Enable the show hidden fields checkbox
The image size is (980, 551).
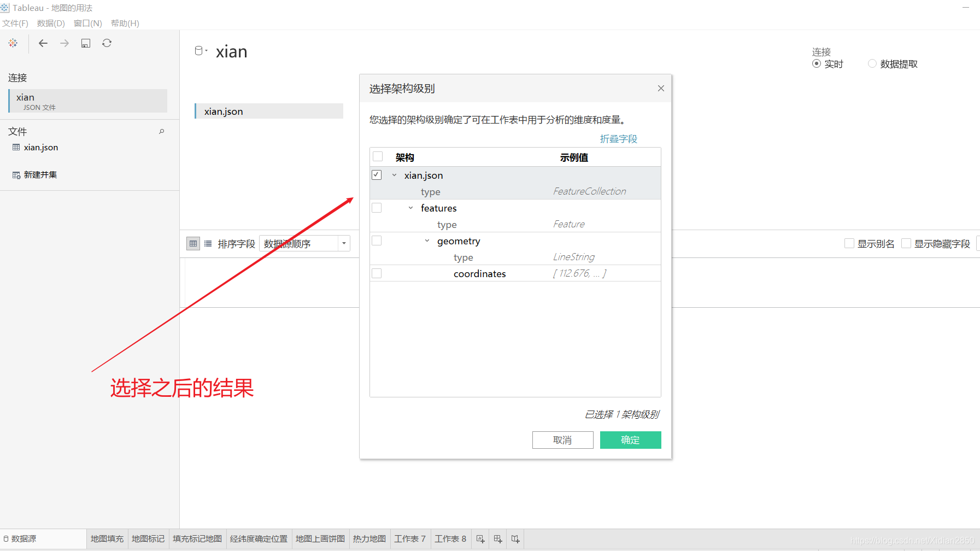point(906,243)
